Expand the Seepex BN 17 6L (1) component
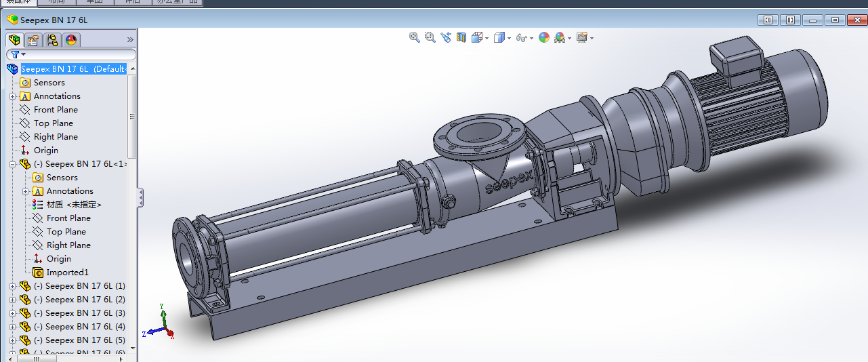The image size is (868, 362). [x=12, y=286]
